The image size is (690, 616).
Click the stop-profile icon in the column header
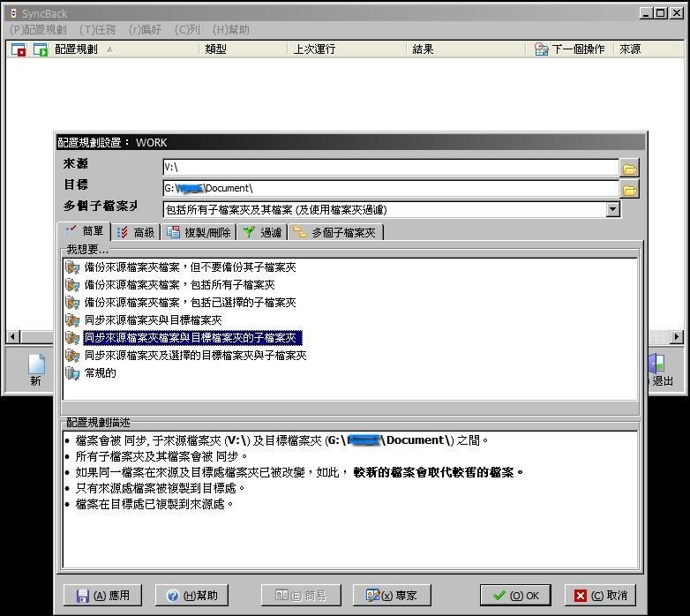click(x=18, y=49)
